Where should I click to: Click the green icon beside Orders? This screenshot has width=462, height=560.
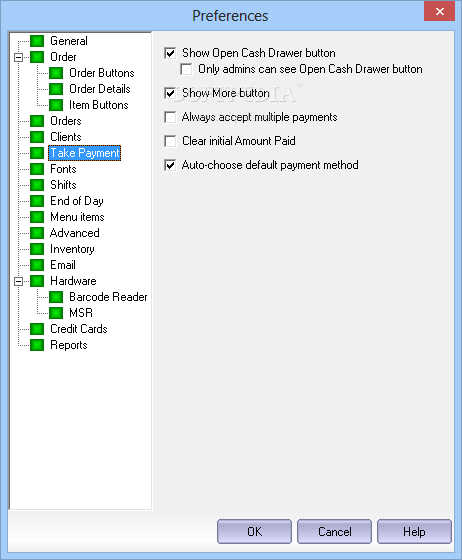coord(37,121)
